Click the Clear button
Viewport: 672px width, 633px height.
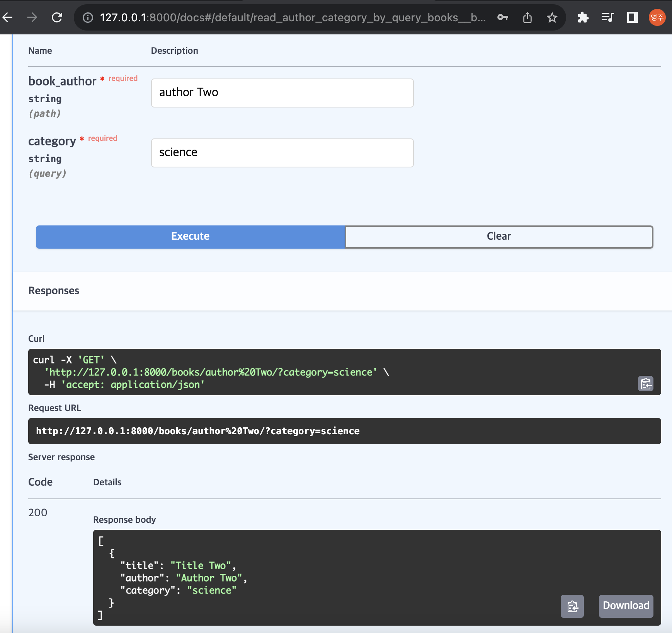click(499, 237)
